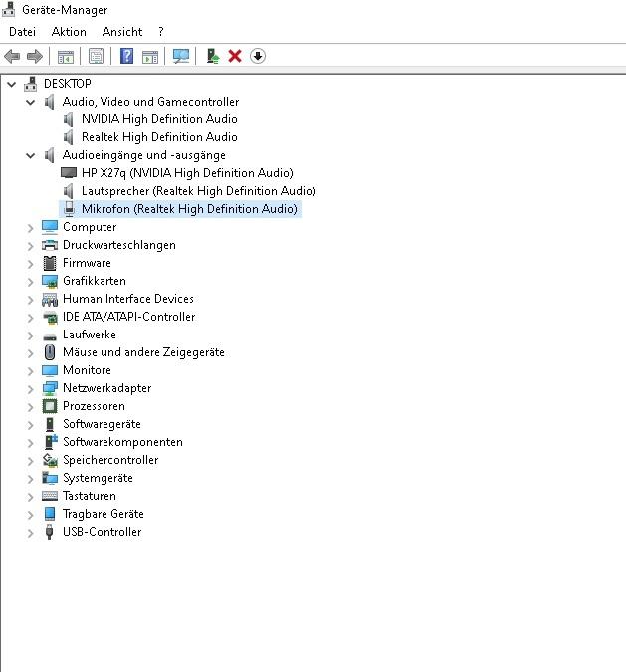Open the Aktion menu

(x=69, y=32)
